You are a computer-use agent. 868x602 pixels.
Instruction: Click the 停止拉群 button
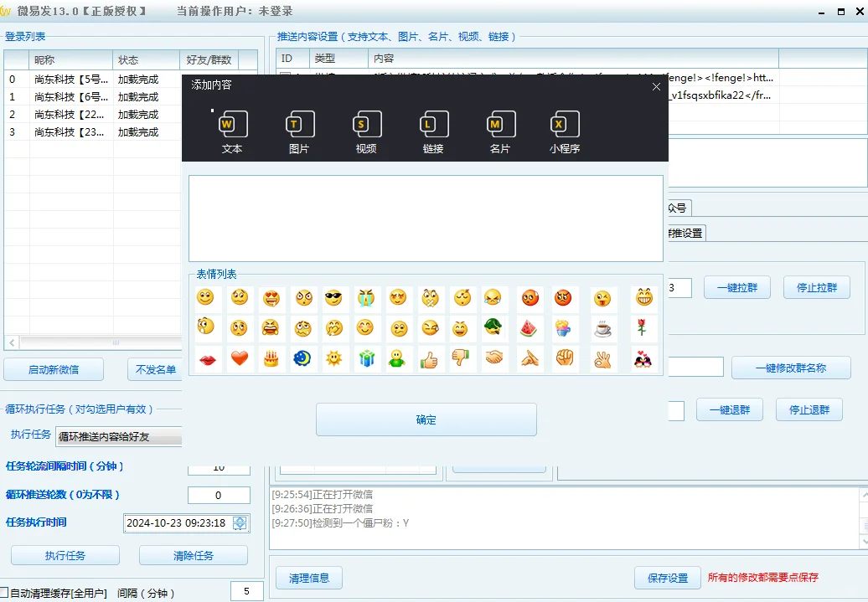[x=817, y=288]
